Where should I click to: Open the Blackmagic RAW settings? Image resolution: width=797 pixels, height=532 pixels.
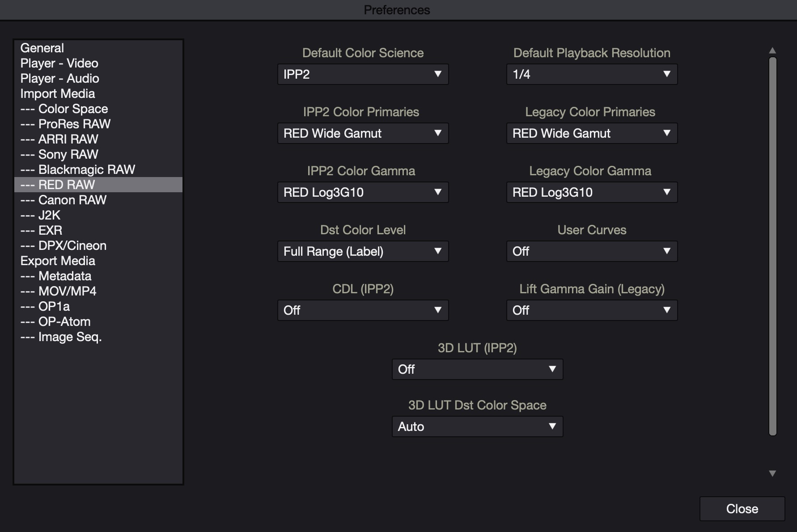(x=78, y=169)
